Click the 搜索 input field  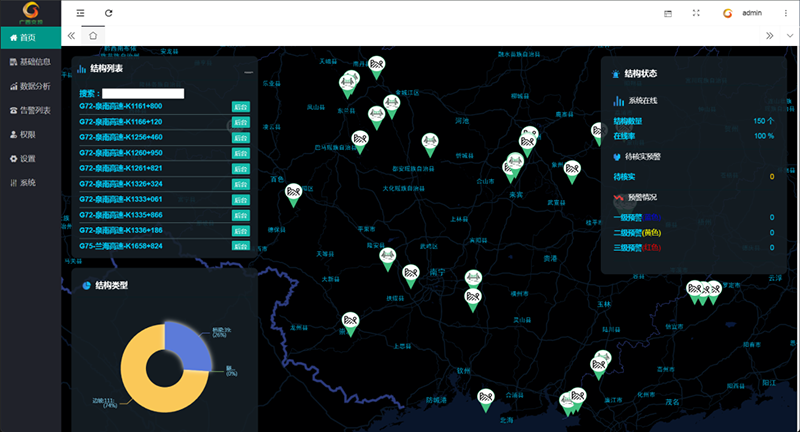click(143, 93)
